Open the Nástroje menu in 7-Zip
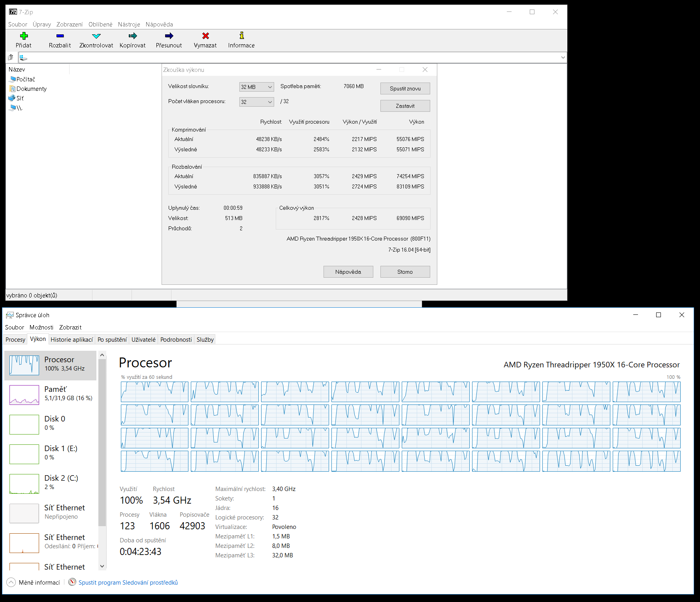 [129, 24]
